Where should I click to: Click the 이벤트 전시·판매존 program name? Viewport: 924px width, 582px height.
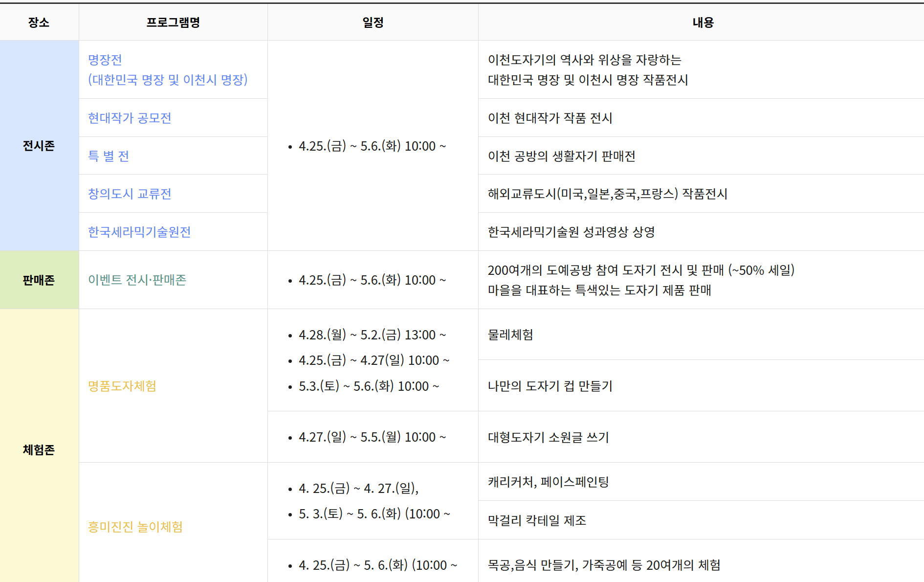(x=137, y=280)
